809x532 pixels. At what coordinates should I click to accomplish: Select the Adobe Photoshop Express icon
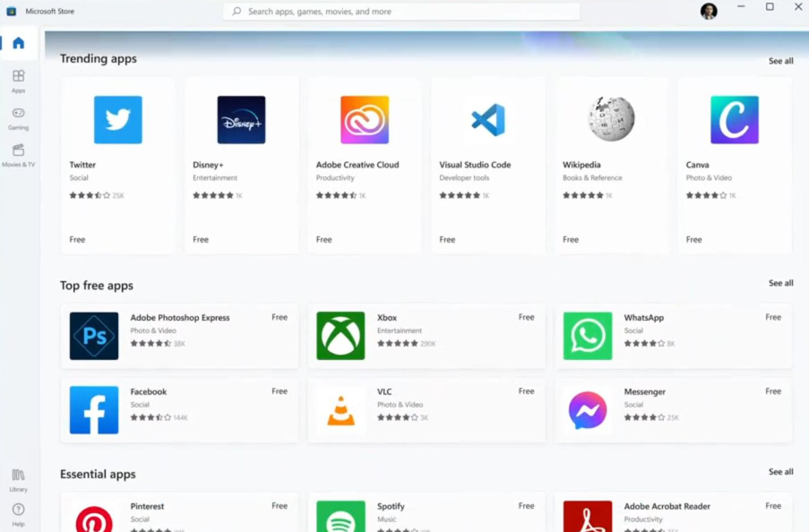click(94, 336)
